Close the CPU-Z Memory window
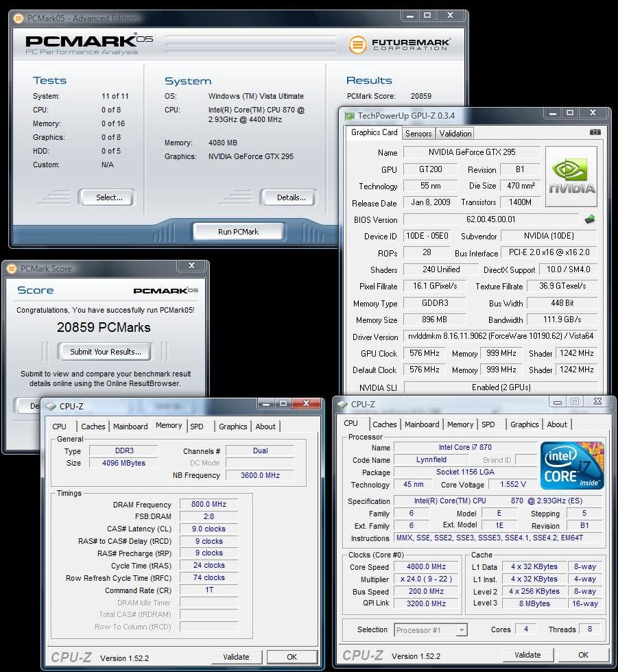 [x=306, y=403]
